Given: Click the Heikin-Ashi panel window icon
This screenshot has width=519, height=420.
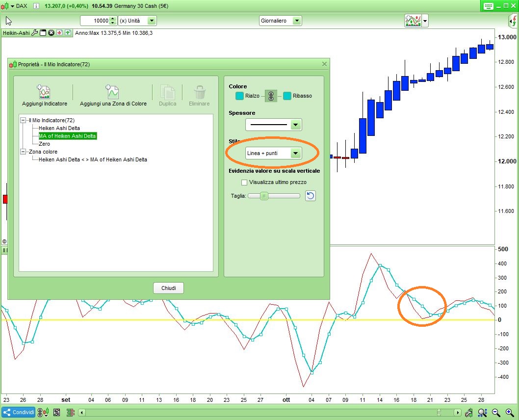Looking at the screenshot, I should click(43, 33).
